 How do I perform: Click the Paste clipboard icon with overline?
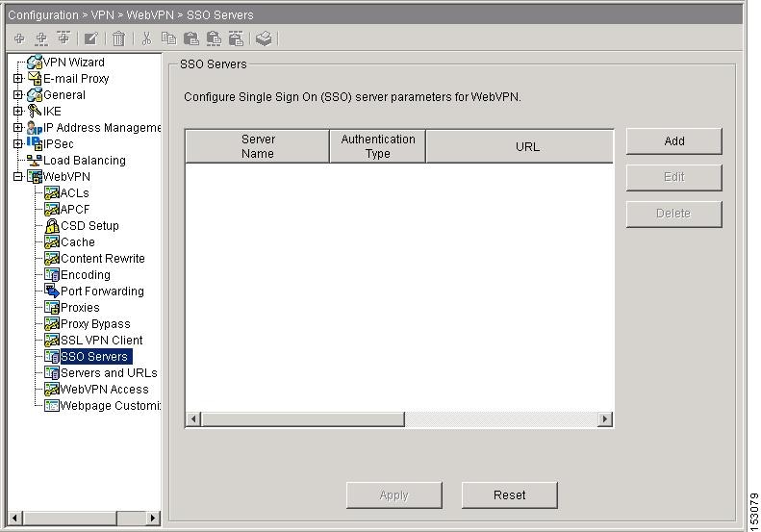(236, 38)
